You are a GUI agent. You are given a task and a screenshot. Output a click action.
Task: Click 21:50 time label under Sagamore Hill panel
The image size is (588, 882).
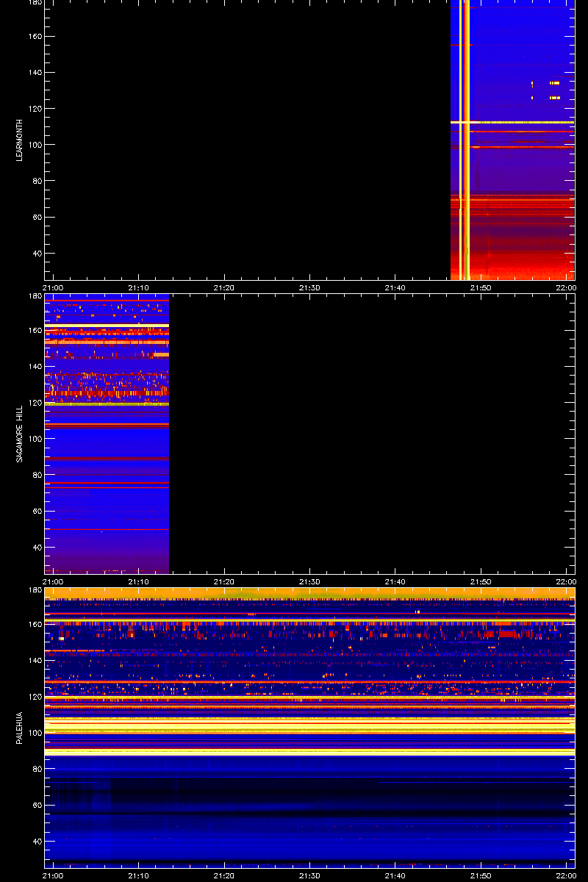(481, 581)
